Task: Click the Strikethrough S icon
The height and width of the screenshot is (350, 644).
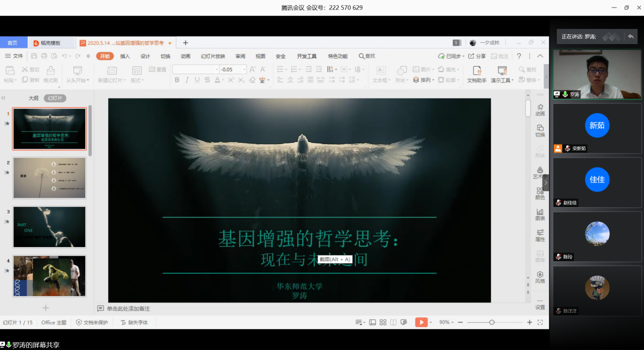Action: 207,80
